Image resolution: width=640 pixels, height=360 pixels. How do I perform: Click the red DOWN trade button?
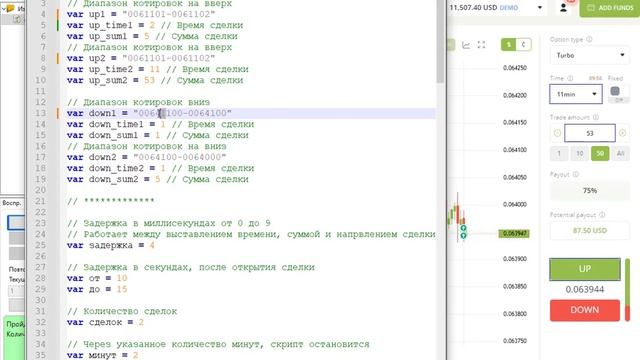[585, 310]
